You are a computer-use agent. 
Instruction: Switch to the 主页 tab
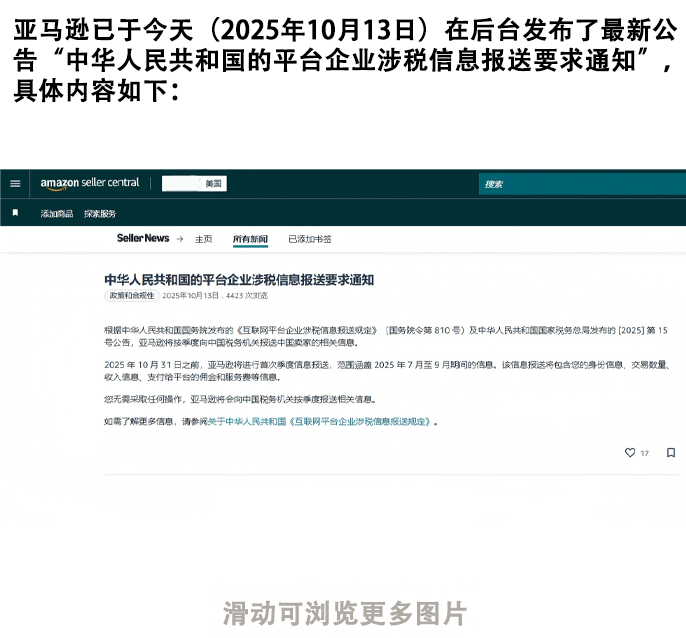(x=203, y=239)
